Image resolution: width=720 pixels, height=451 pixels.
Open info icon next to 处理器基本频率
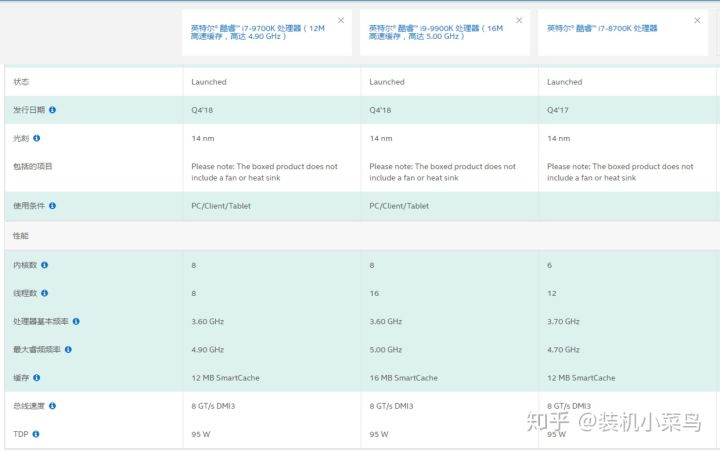click(x=76, y=321)
